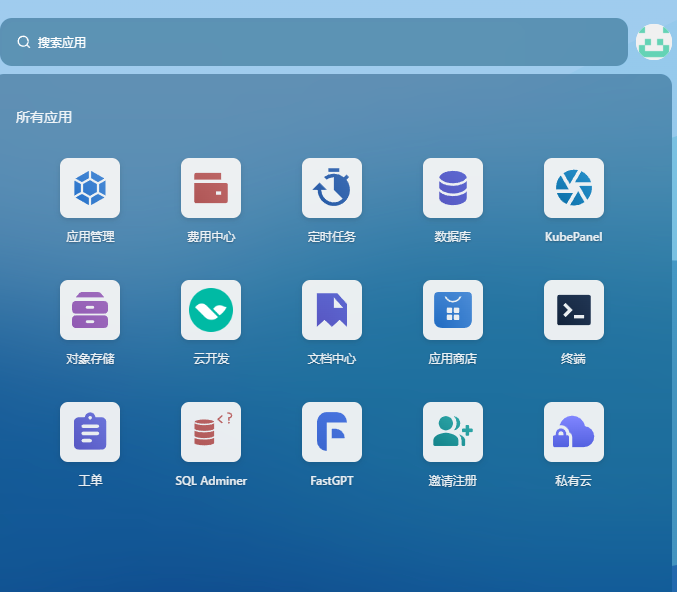Viewport: 677px width, 592px height.
Task: Launch the 私有云 cloud lock icon
Action: 574,432
